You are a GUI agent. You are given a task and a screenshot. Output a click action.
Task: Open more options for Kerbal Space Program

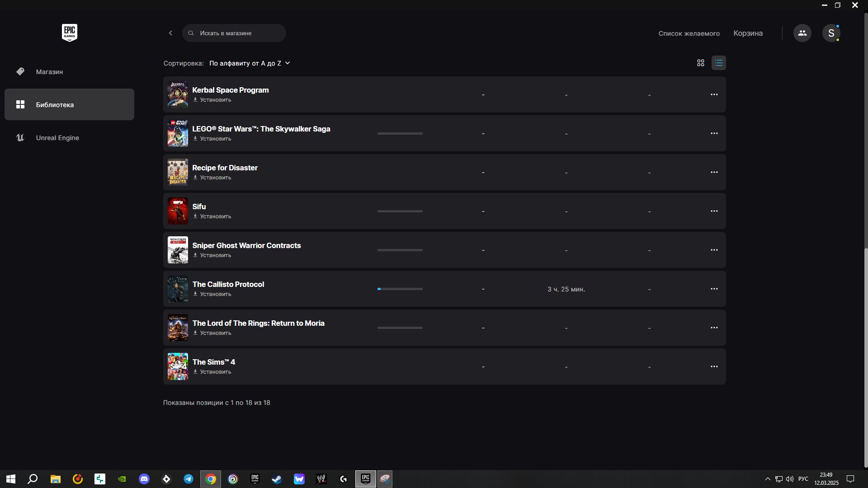[x=714, y=94]
